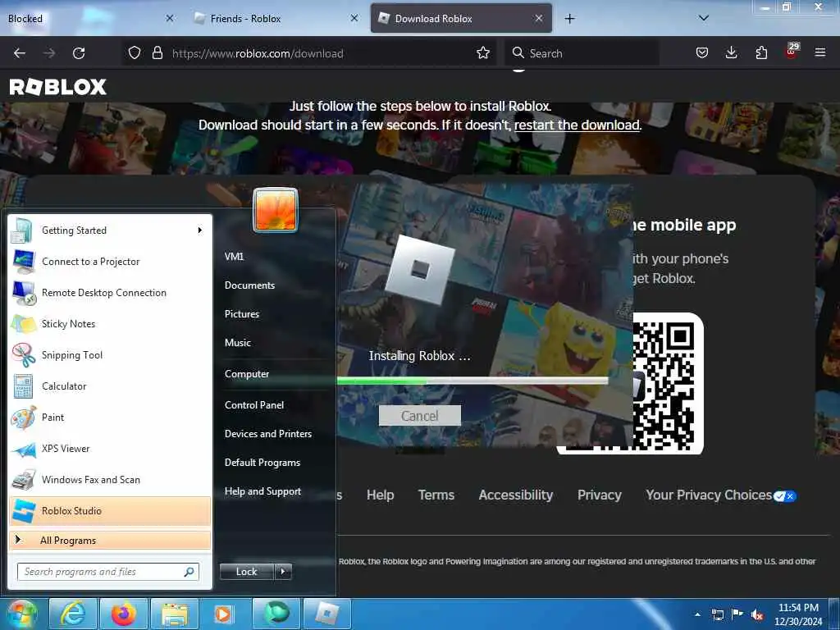Click the restart the download link
Screen dimensions: 840x630
point(577,126)
